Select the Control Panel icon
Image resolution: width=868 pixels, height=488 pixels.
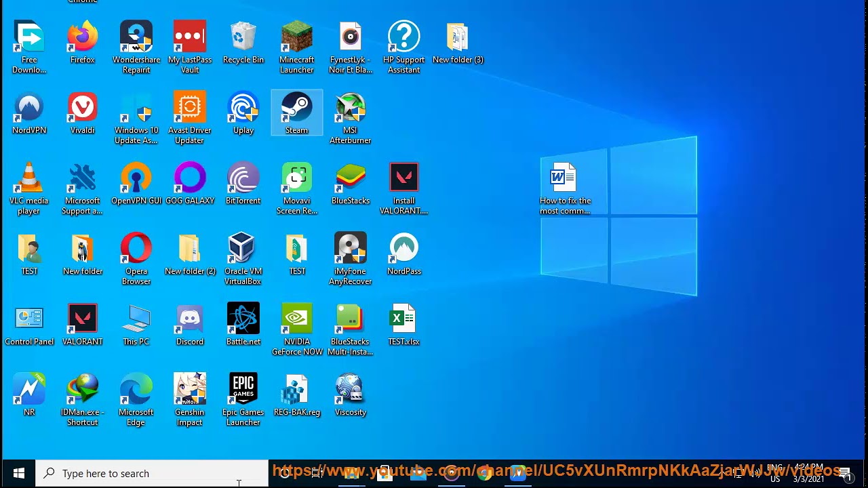(29, 319)
